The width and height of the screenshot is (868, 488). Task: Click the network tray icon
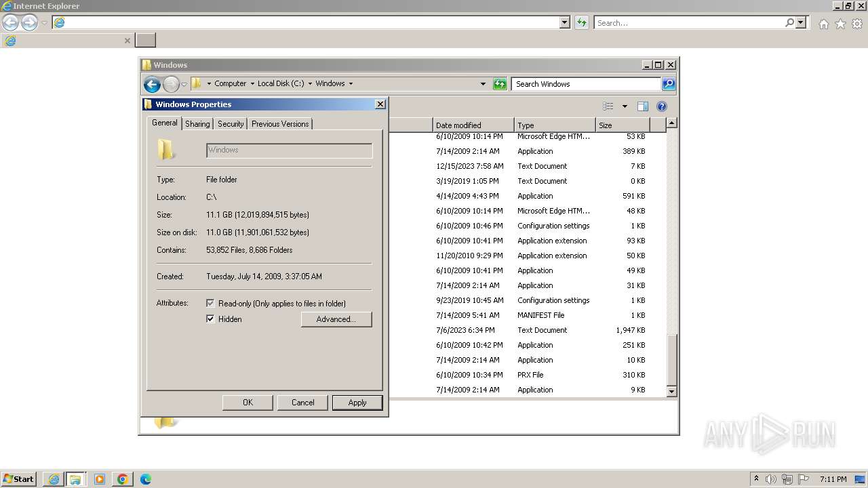(x=787, y=479)
